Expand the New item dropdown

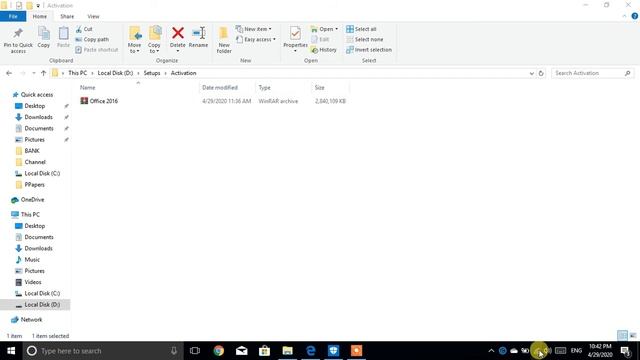click(x=254, y=29)
